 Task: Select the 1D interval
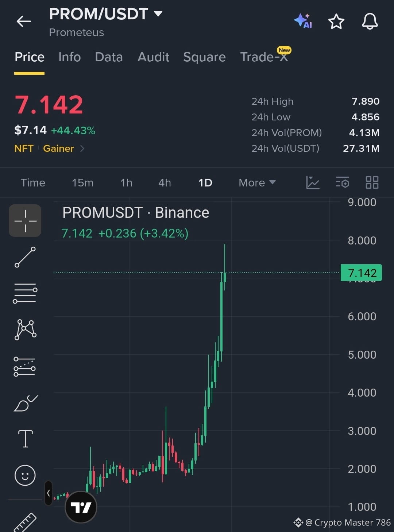pos(205,182)
